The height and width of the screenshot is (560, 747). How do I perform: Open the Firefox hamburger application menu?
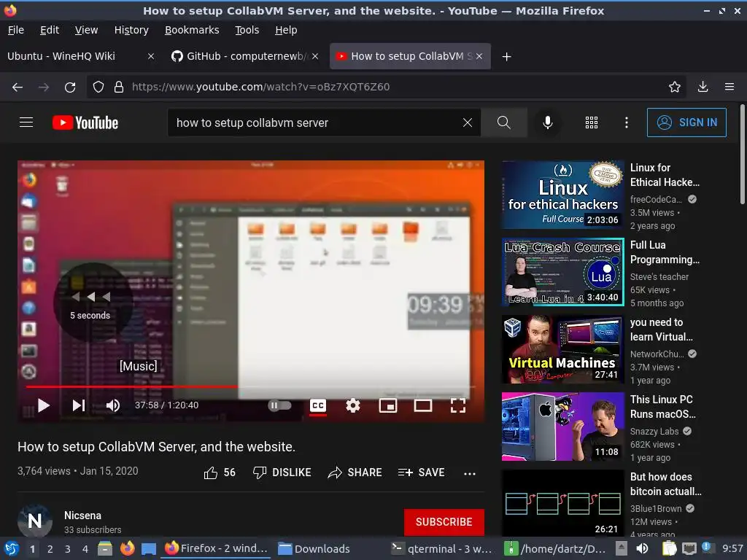click(729, 87)
